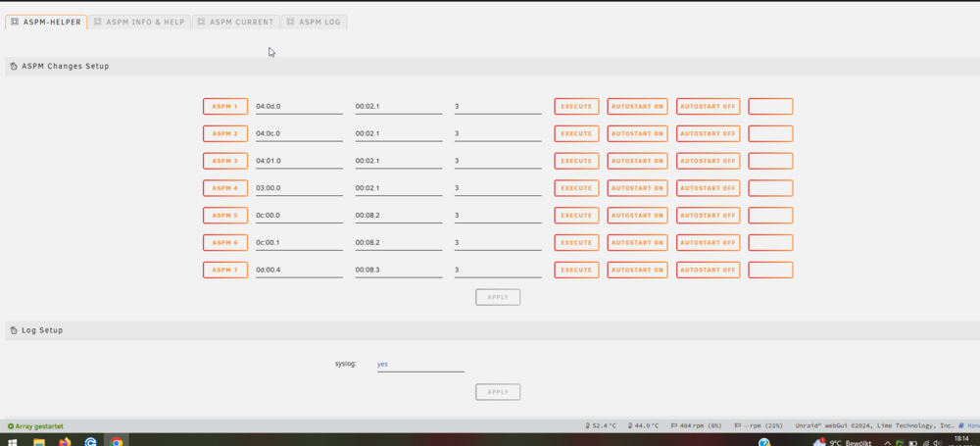Execute the ASPM 4 row change
Image resolution: width=980 pixels, height=446 pixels.
576,188
